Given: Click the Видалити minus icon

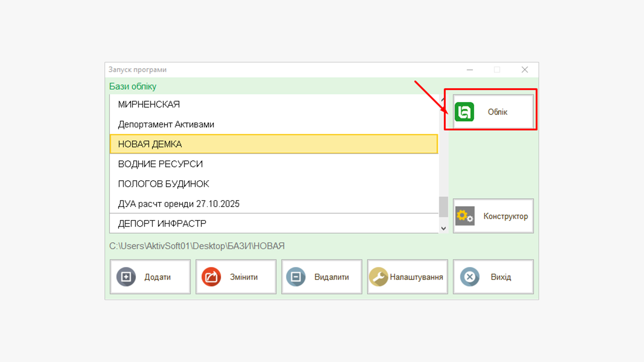Looking at the screenshot, I should 296,277.
